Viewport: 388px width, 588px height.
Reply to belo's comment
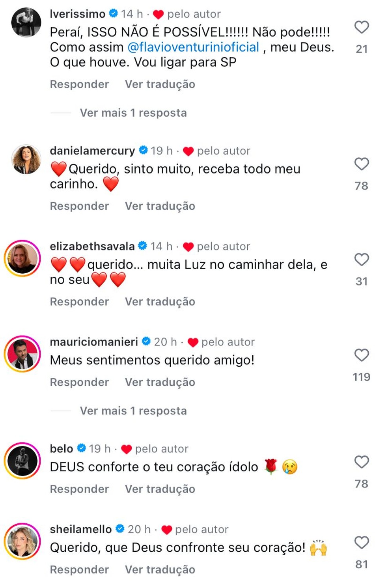pyautogui.click(x=79, y=489)
